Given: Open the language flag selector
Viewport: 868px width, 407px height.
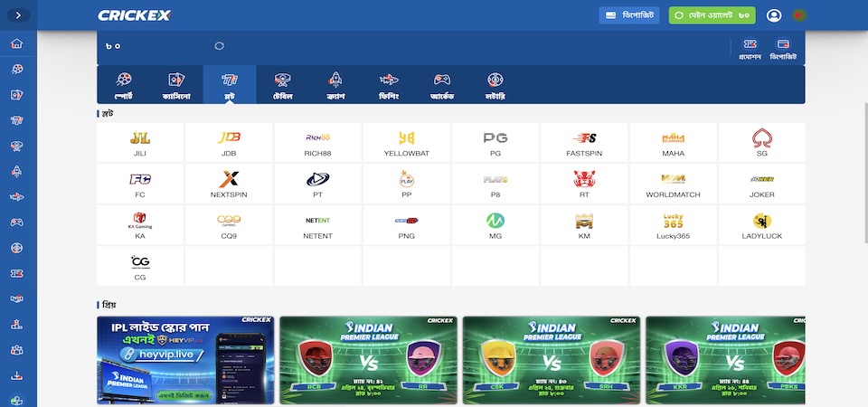Looking at the screenshot, I should [798, 15].
